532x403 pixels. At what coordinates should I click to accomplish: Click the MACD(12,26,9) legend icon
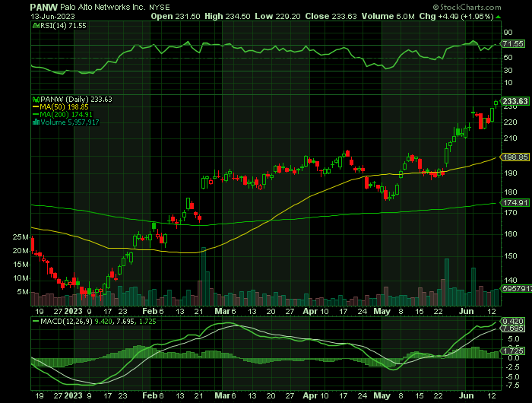(34, 322)
